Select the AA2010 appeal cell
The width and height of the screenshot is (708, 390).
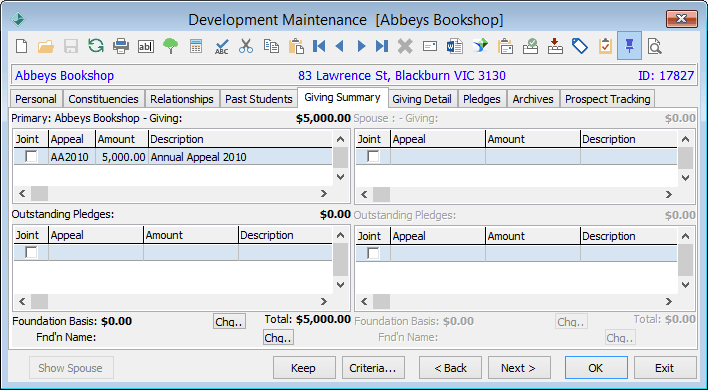[x=72, y=157]
